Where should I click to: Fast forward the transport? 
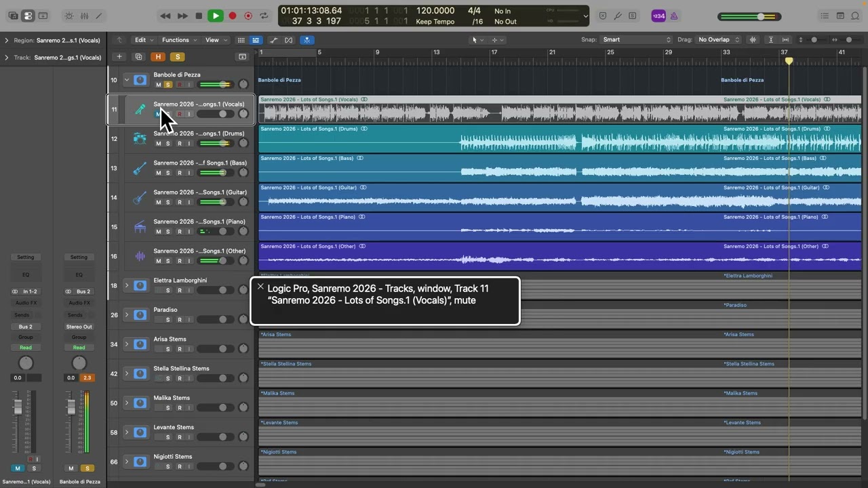point(182,16)
